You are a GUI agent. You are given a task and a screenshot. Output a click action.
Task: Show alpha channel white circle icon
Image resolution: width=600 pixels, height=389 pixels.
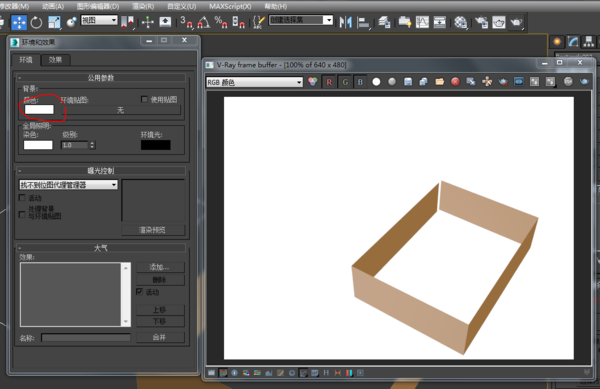pos(376,82)
